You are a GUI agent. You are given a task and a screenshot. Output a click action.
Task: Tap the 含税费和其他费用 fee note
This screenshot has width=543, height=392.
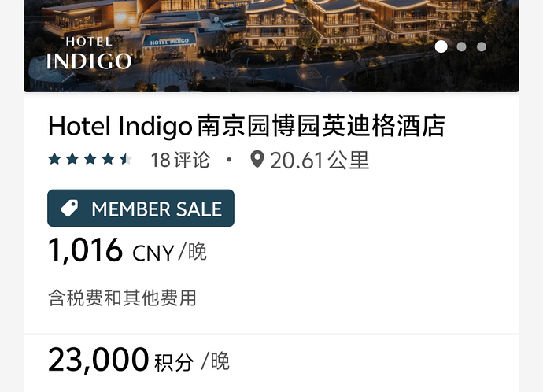tap(122, 298)
